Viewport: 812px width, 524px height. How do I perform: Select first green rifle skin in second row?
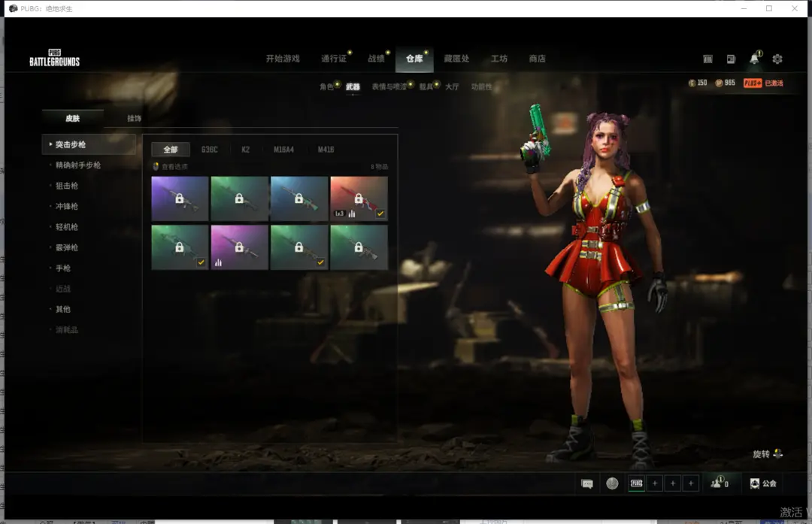180,247
